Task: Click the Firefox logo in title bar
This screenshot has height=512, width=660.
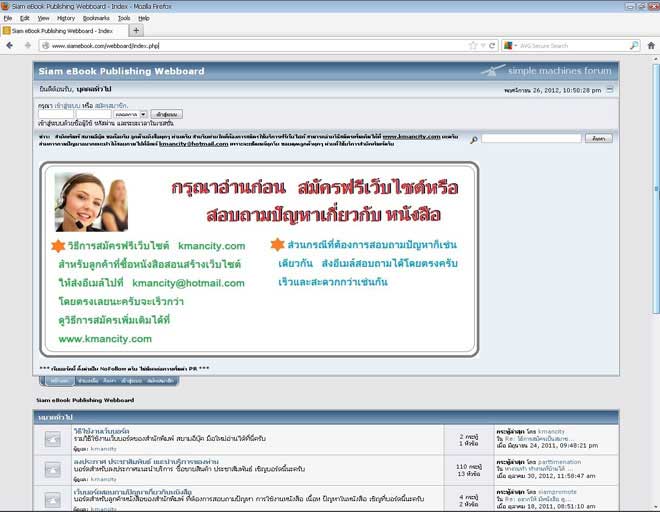Action: [5, 6]
